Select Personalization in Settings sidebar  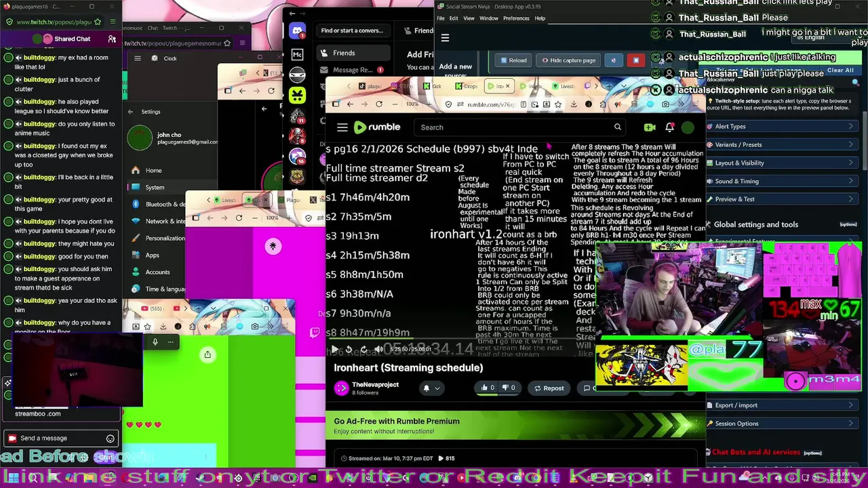165,238
